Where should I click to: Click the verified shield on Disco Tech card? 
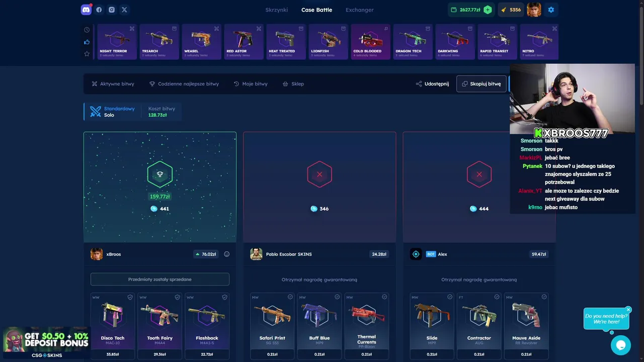tap(130, 297)
